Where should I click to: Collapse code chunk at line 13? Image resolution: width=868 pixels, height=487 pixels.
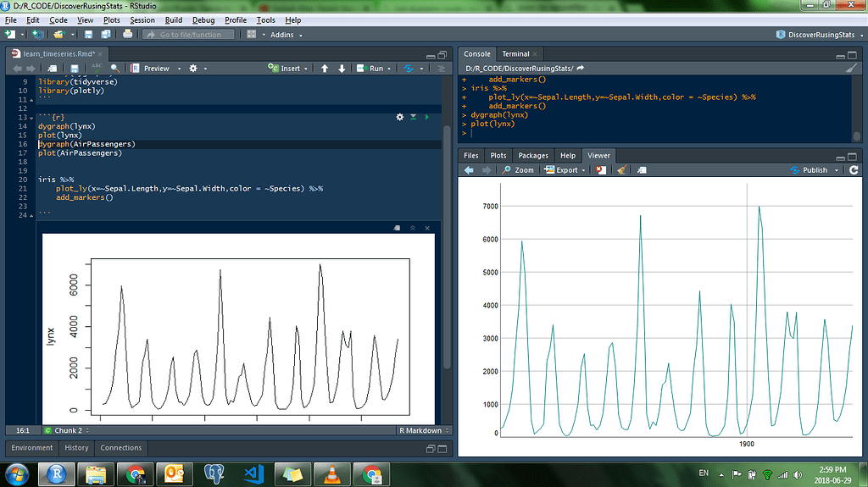pyautogui.click(x=31, y=118)
